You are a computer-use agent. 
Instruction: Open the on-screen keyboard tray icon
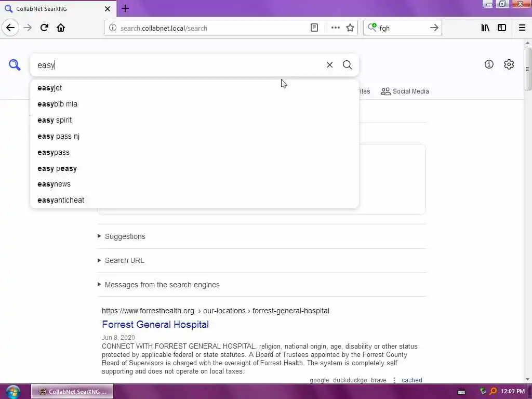[x=461, y=392]
